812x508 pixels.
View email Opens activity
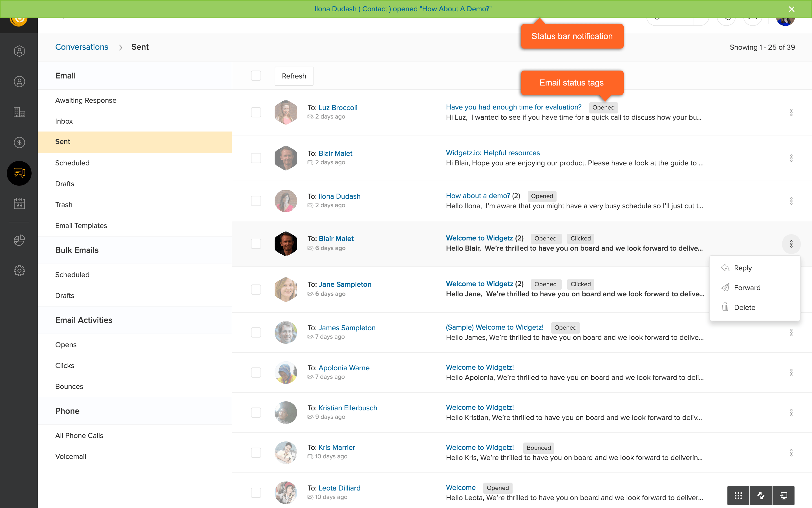66,345
